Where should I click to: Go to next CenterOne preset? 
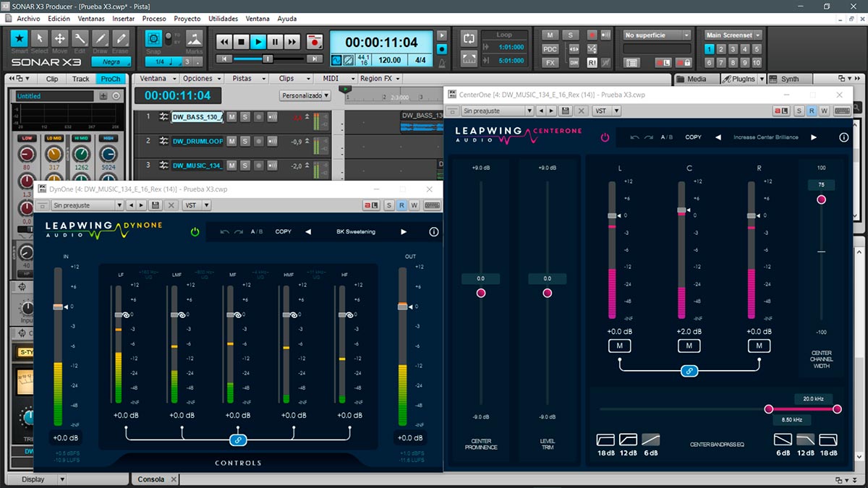[x=814, y=137]
